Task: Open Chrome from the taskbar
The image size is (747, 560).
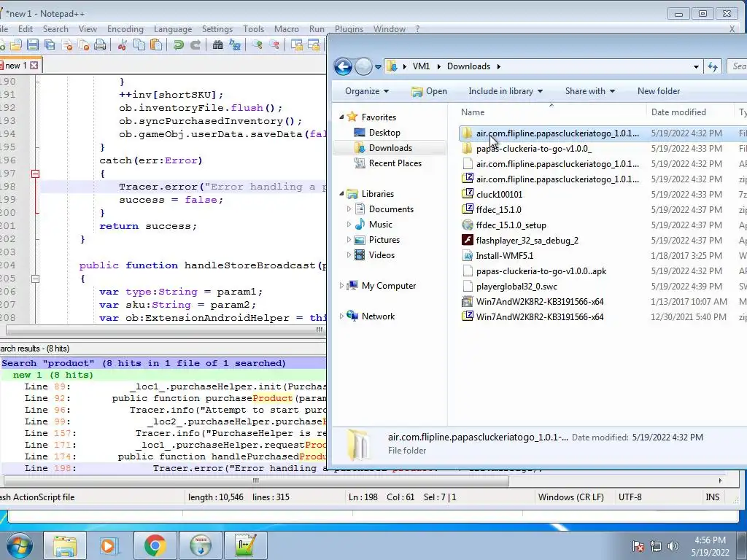Action: click(155, 545)
